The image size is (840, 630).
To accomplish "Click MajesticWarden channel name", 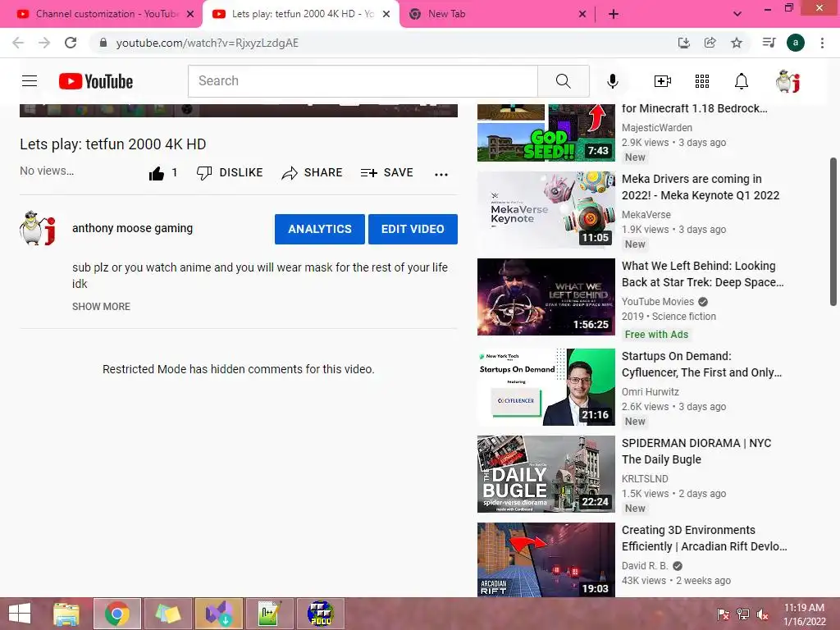I will (657, 127).
